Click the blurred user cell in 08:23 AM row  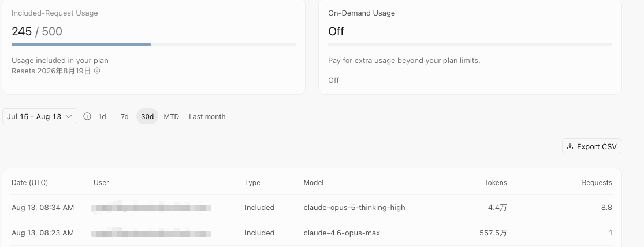pos(151,233)
